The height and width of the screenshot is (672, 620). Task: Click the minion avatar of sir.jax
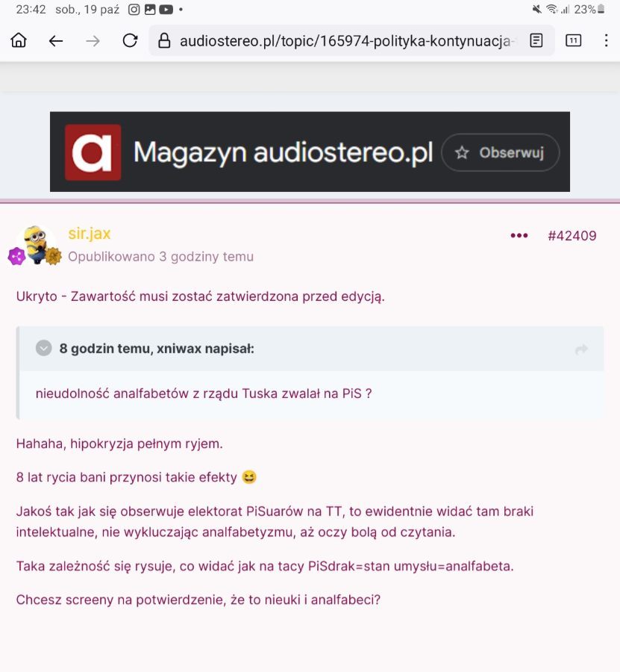tap(37, 243)
